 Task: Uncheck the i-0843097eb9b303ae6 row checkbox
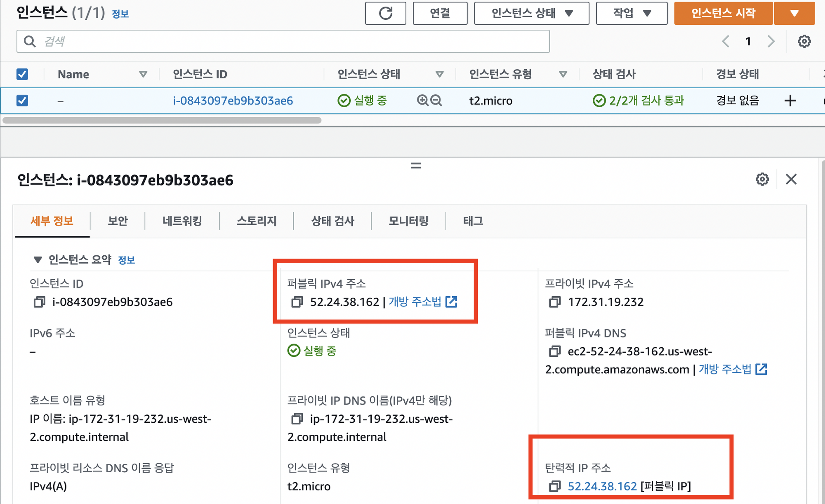[22, 100]
